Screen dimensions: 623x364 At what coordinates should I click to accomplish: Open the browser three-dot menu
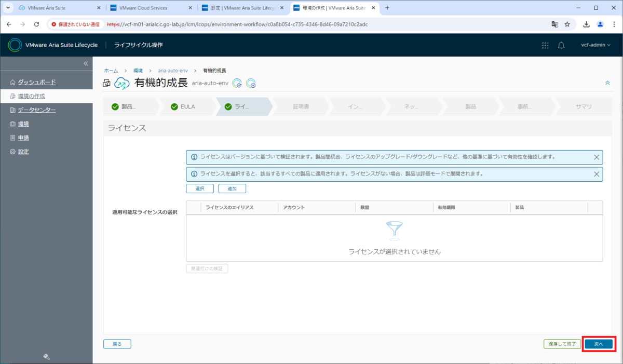point(614,24)
